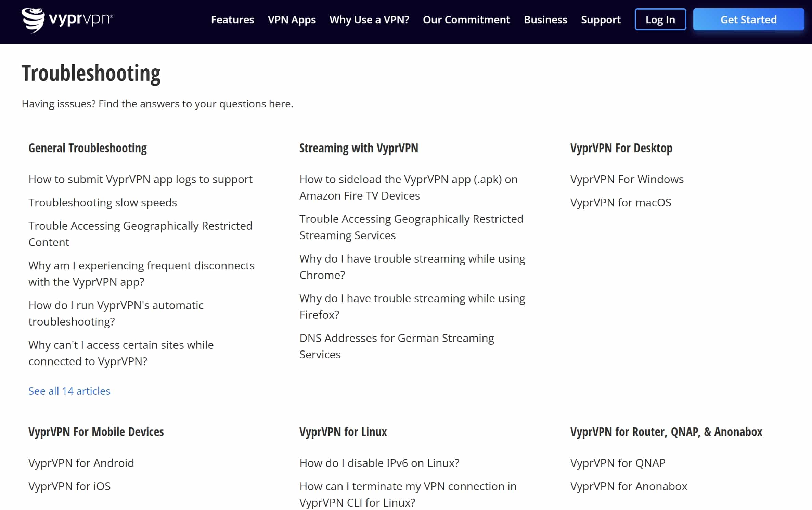The width and height of the screenshot is (812, 510).
Task: Open VyprVPN for macOS link
Action: click(621, 203)
